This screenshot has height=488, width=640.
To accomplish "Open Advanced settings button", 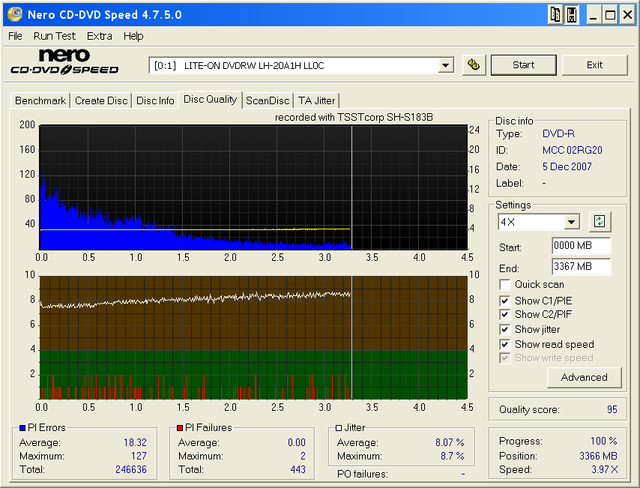I will click(x=584, y=377).
